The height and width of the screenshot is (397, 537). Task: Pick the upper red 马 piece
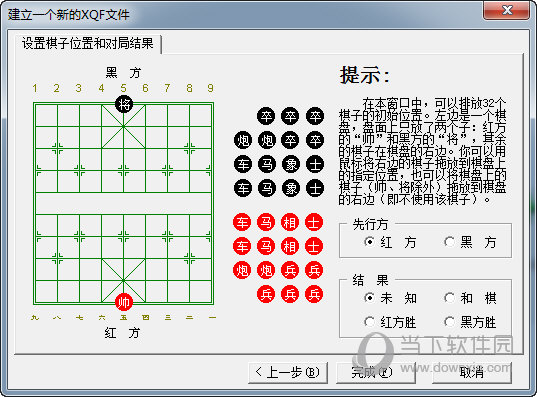tap(266, 222)
